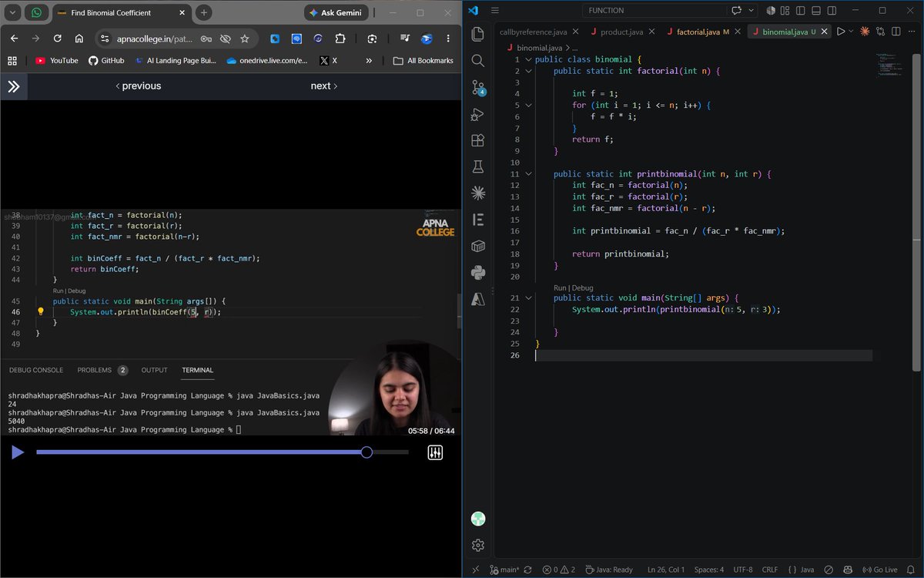Collapse factorial method fold arrow on line 2

tap(528, 71)
